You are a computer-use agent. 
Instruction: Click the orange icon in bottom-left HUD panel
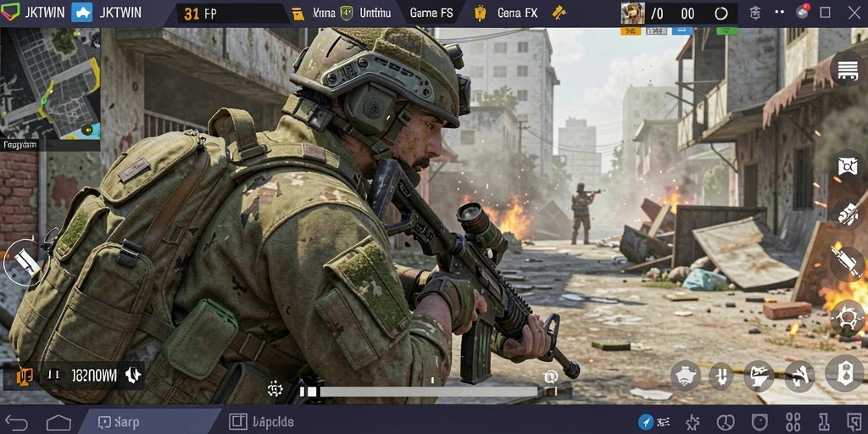tap(25, 376)
